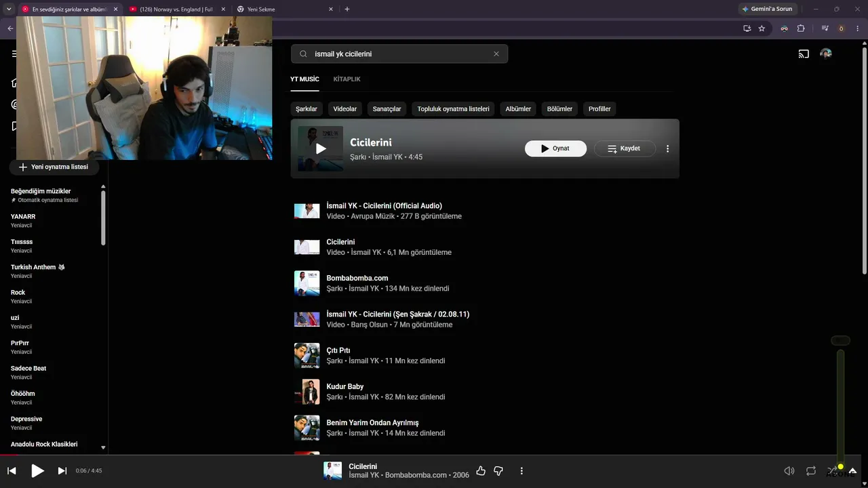
Task: Click the Cast to device icon
Action: coord(804,54)
